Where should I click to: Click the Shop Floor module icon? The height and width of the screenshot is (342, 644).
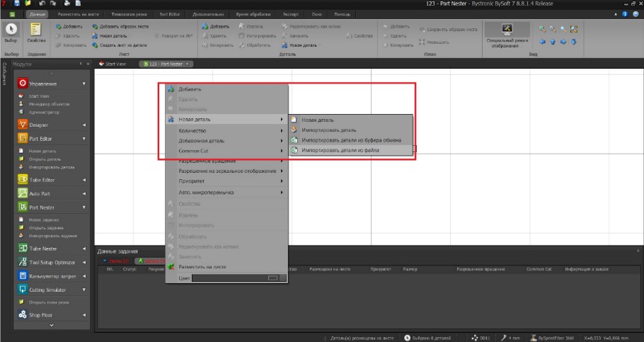point(23,315)
